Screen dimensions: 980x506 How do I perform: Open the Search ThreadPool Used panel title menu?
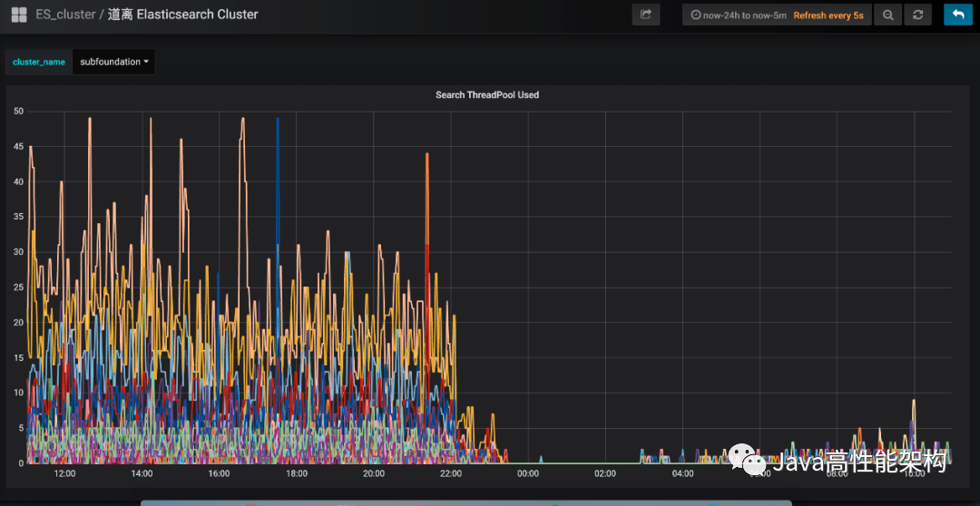pyautogui.click(x=486, y=94)
